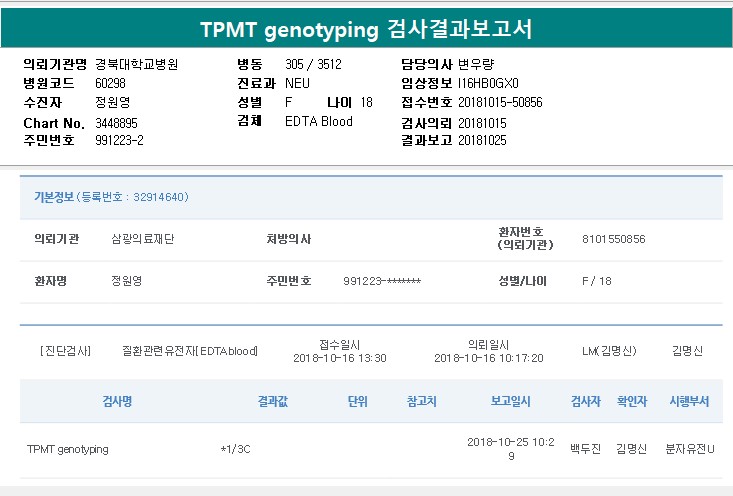The image size is (733, 496).
Task: Select the EDTA Blood specimen value
Action: [x=319, y=122]
